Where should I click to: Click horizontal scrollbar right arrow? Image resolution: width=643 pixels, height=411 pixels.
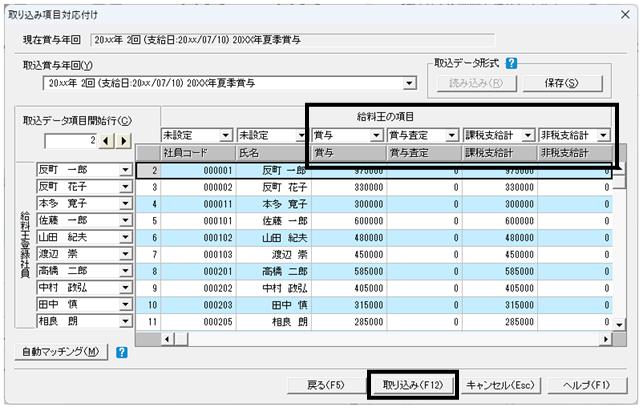[606, 339]
